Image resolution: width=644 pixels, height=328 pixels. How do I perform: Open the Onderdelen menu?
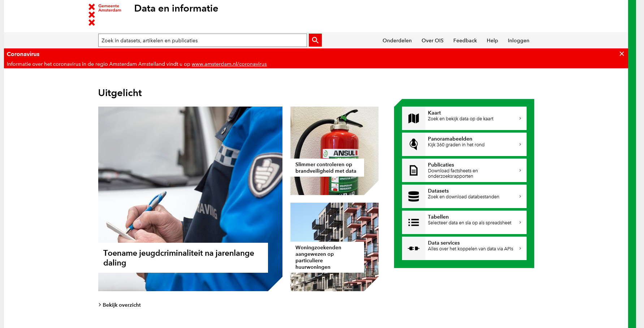[397, 40]
